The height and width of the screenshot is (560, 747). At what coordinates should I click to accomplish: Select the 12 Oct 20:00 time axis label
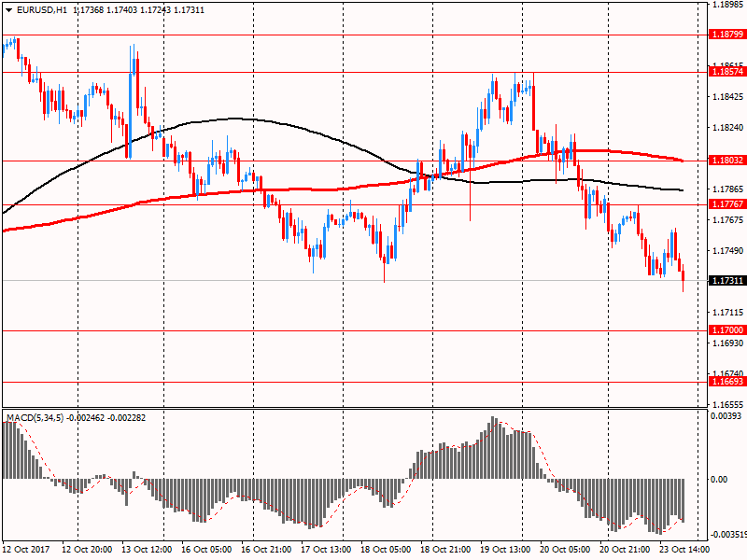87,549
